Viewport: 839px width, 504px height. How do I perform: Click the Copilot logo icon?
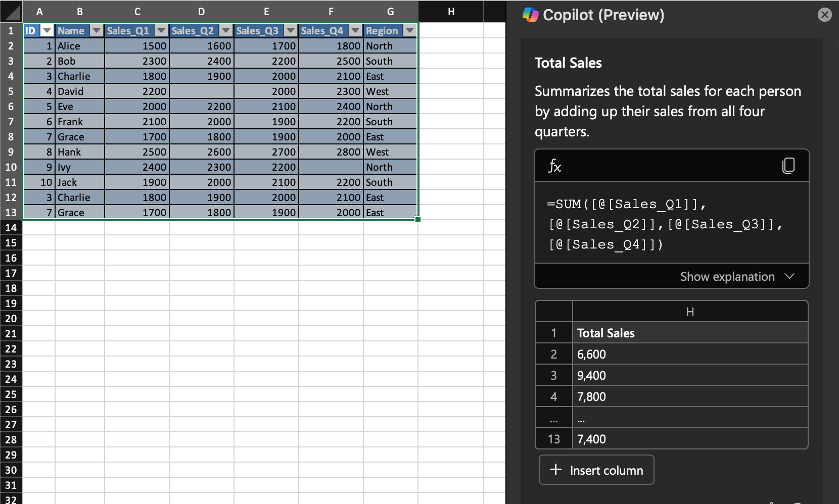tap(530, 15)
